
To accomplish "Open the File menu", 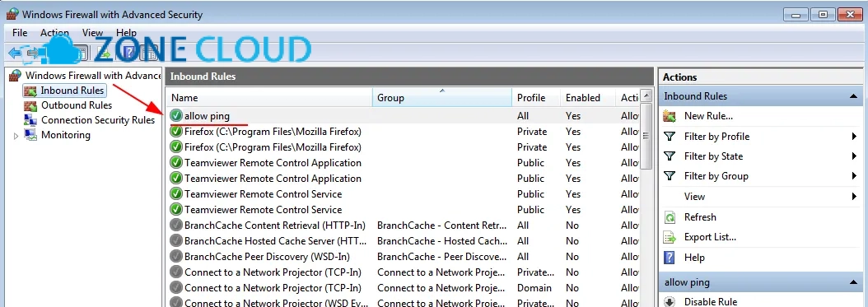I will coord(20,33).
